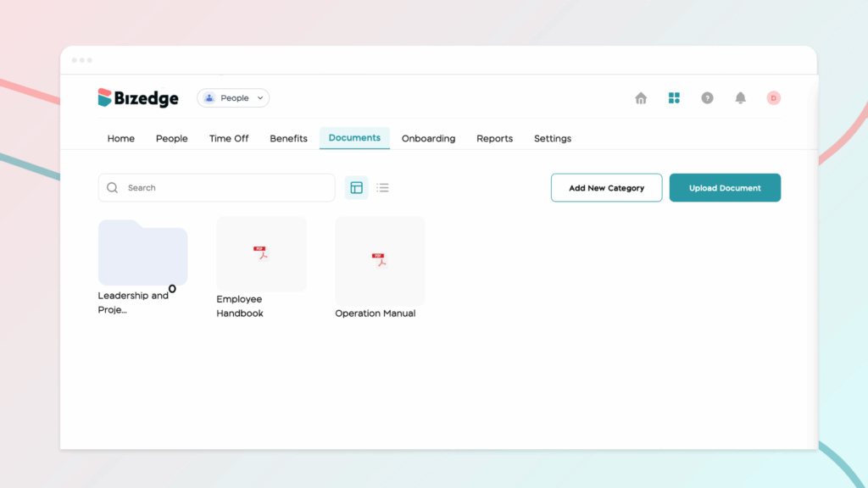Select the Benefits tab

point(288,139)
